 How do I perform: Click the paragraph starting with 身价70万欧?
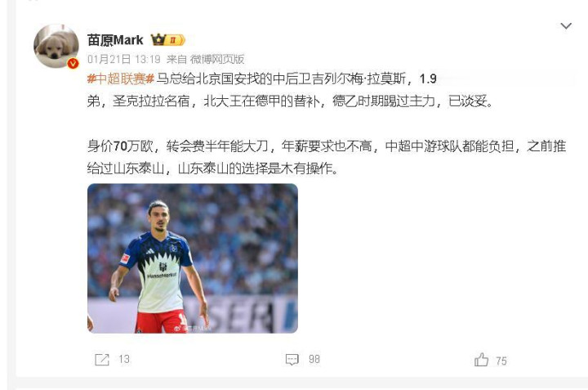(x=326, y=157)
